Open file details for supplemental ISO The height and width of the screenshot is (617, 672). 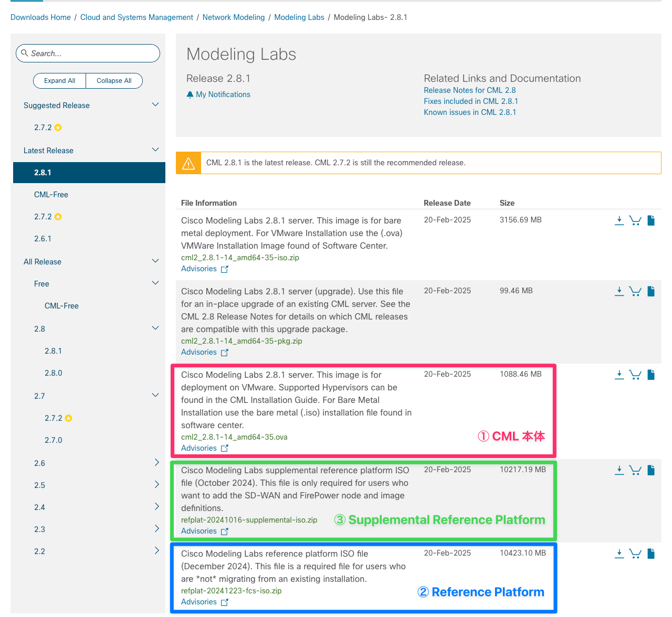coord(651,470)
